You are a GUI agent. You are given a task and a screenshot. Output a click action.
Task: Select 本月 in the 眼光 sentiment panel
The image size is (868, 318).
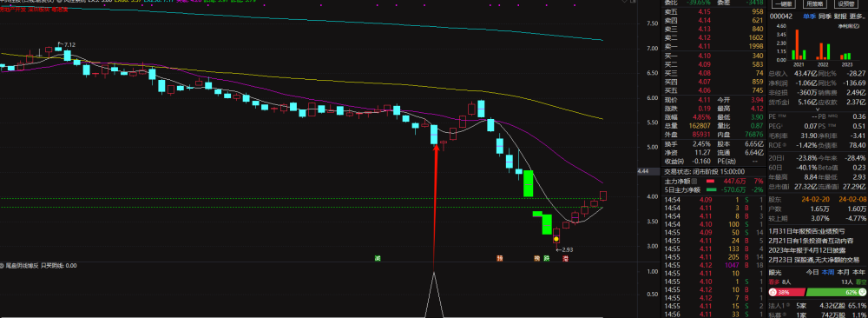pyautogui.click(x=843, y=273)
